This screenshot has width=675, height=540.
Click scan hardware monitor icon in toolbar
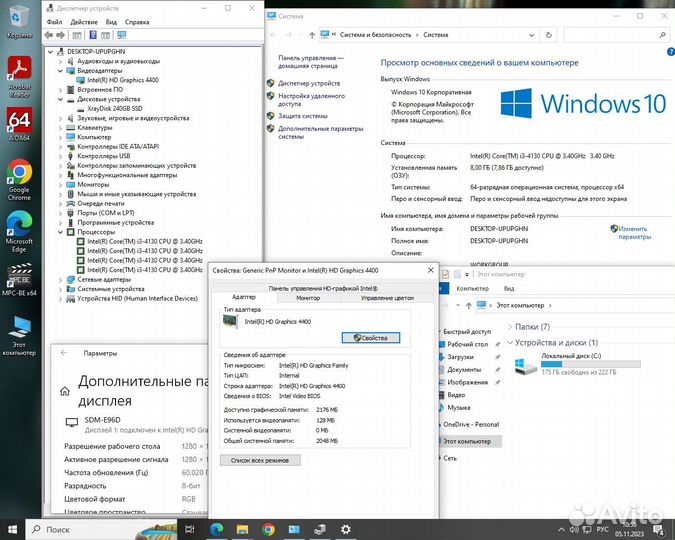coord(122,35)
